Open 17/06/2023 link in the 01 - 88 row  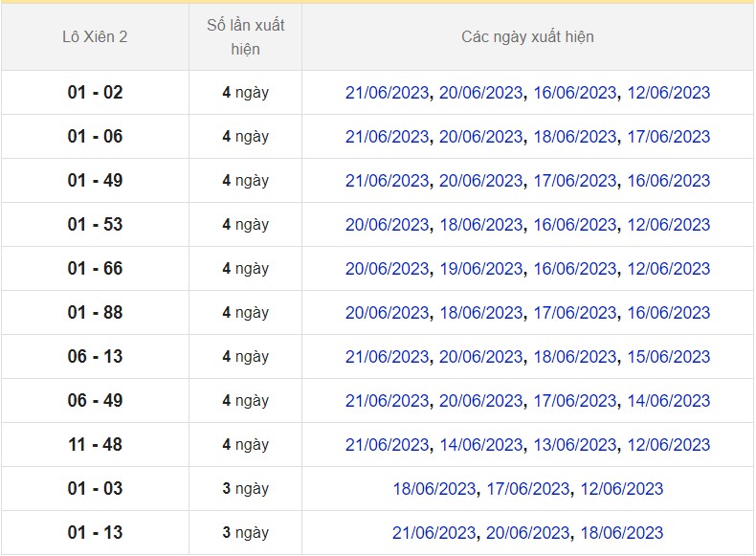(575, 313)
